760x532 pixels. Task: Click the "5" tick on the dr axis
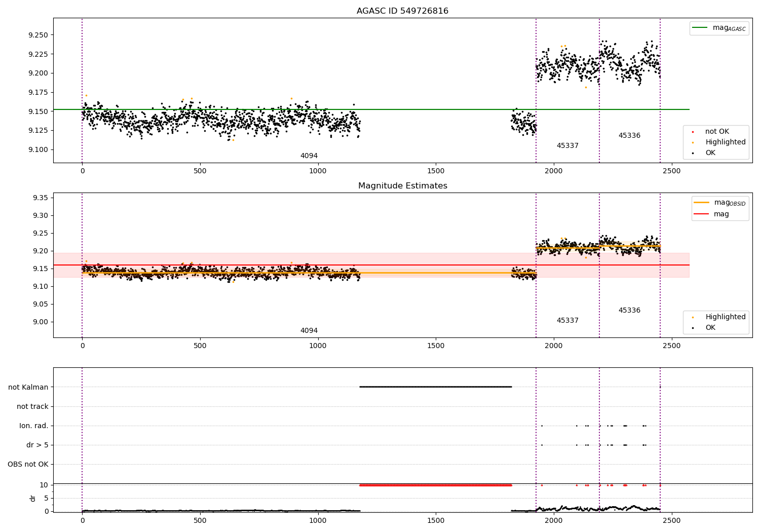(46, 498)
